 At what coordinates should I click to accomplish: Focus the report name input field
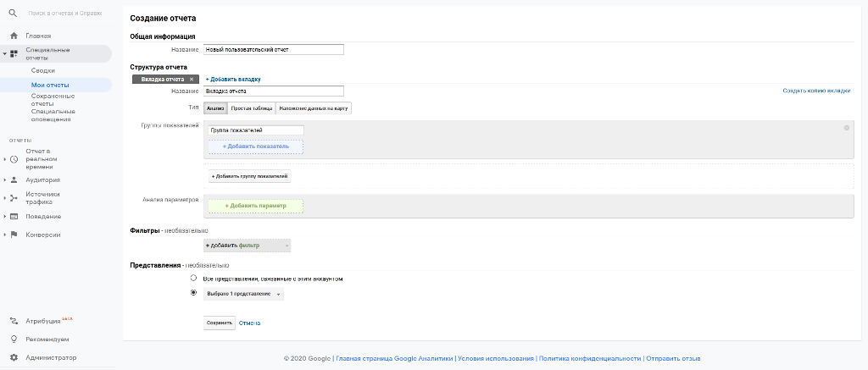point(274,50)
